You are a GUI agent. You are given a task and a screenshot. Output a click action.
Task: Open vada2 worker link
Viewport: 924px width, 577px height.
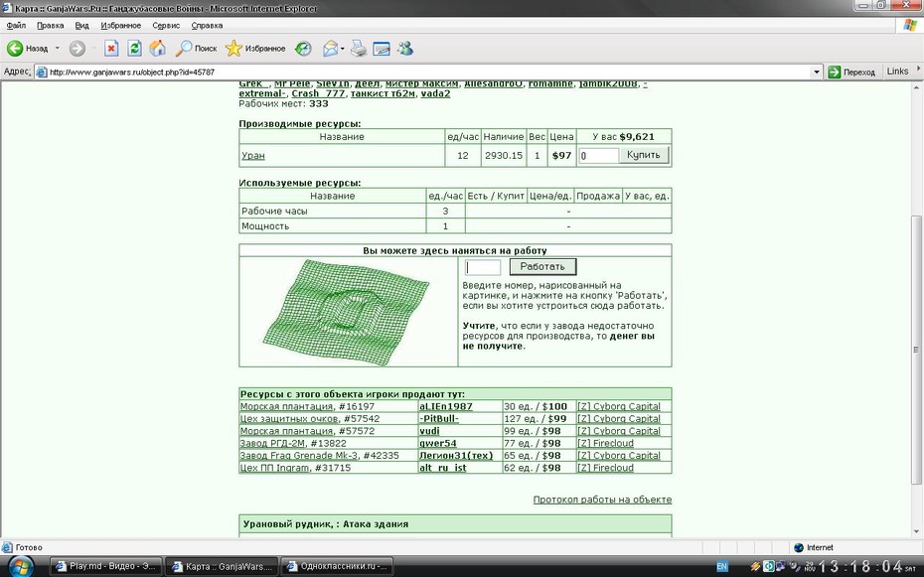(435, 93)
